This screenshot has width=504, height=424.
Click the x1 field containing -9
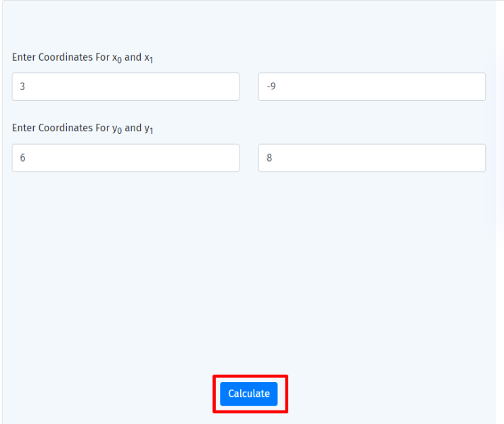(x=371, y=87)
